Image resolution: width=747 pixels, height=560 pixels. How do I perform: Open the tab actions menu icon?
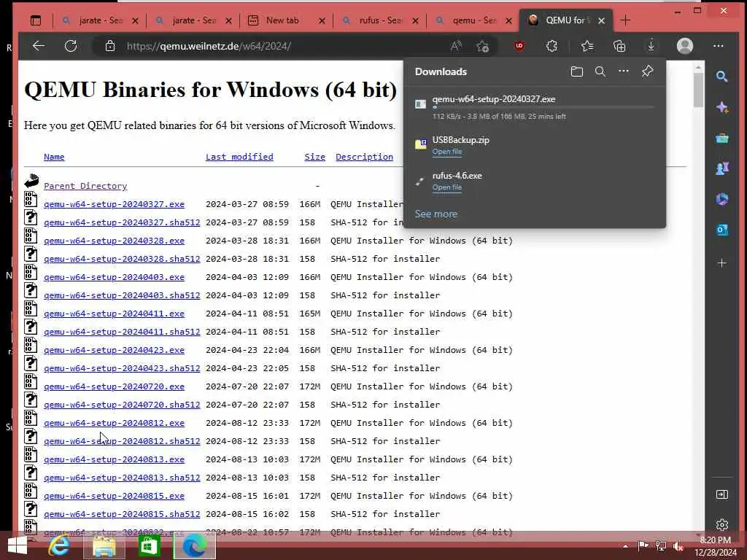click(x=36, y=20)
